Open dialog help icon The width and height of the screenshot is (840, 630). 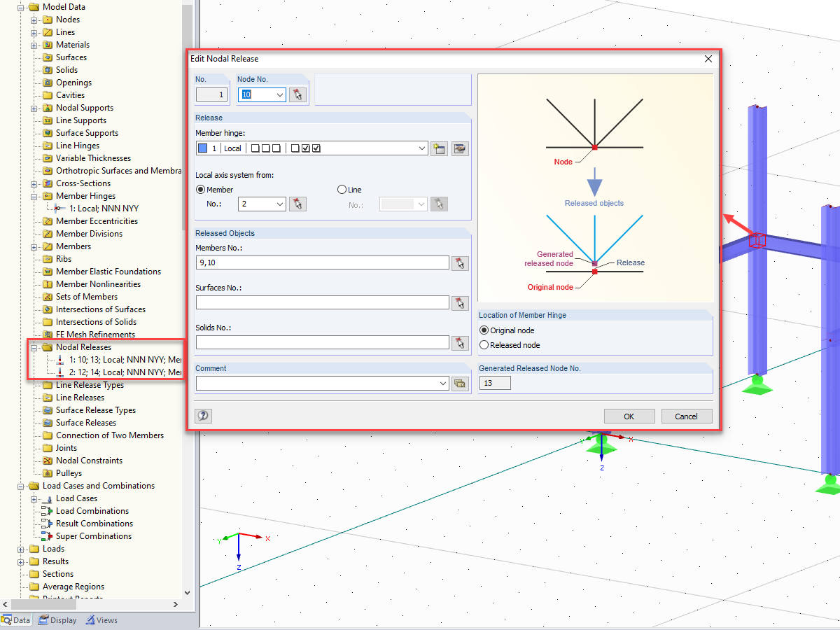tap(203, 416)
